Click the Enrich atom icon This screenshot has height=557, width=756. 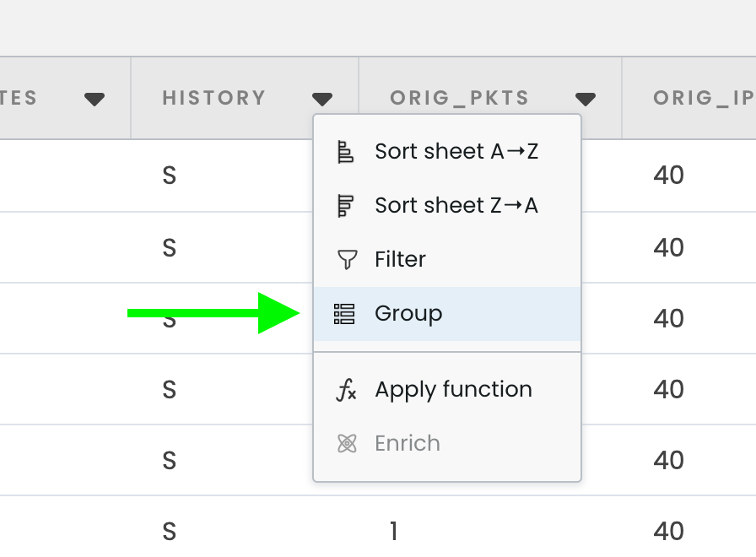[347, 444]
